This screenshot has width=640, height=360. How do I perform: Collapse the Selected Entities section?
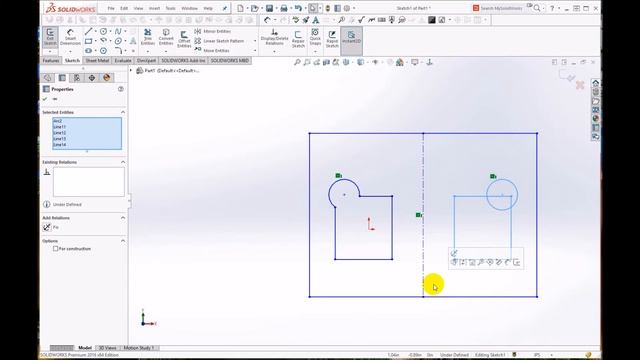point(123,112)
